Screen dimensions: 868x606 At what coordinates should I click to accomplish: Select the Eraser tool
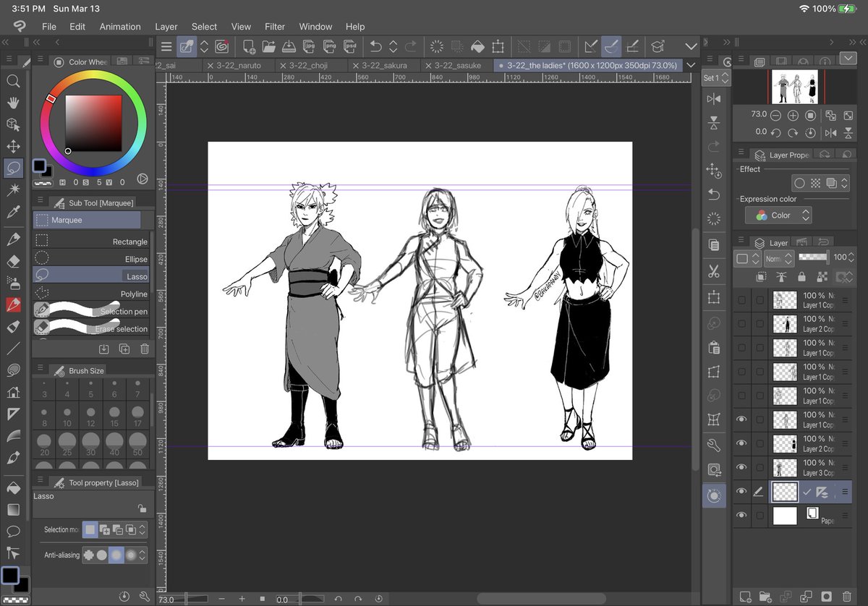13,261
